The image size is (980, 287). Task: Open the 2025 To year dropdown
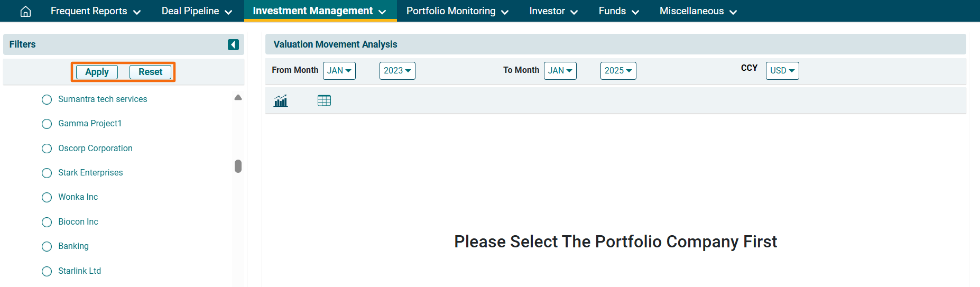pyautogui.click(x=618, y=70)
